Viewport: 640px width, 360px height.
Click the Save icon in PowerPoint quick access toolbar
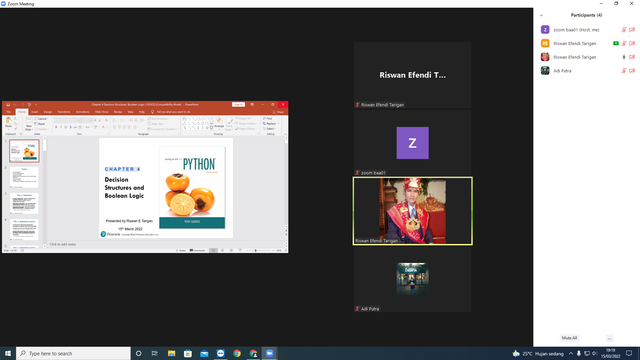click(x=8, y=105)
